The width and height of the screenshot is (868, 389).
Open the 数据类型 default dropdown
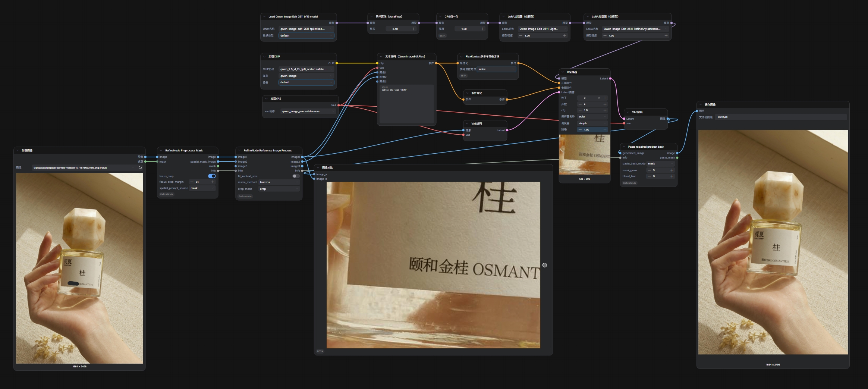click(306, 36)
